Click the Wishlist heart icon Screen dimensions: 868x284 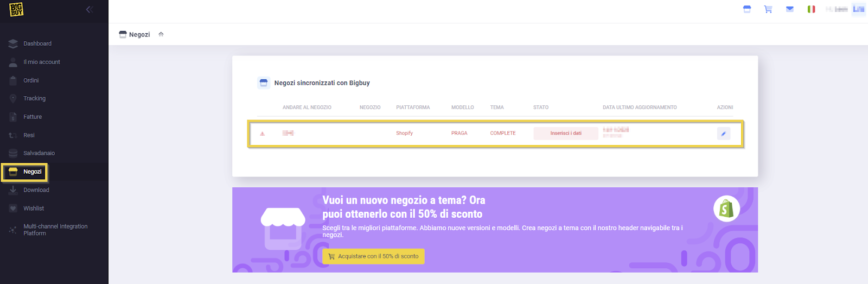coord(13,209)
